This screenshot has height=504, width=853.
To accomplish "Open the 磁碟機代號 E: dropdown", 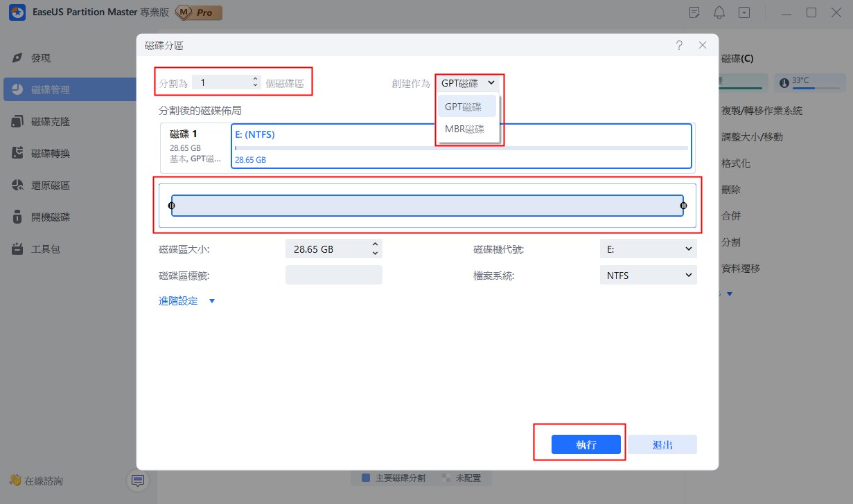I will pos(648,249).
